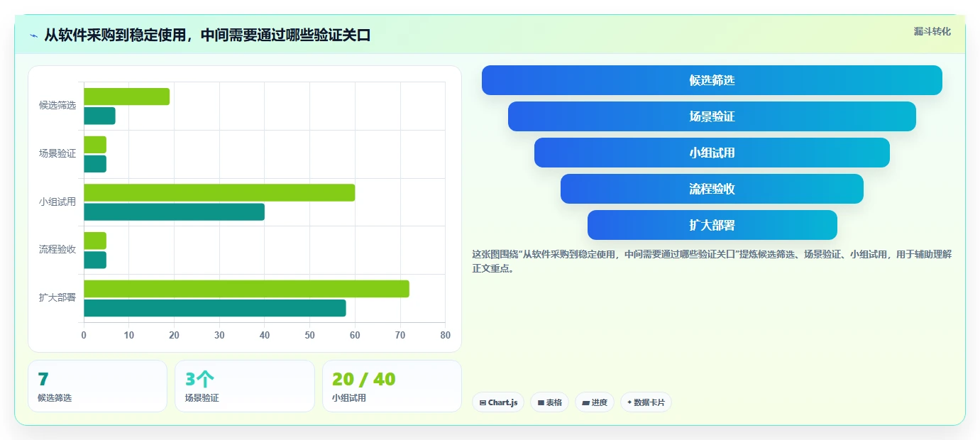This screenshot has height=440, width=980.
Task: Click the x-axis value 80
Action: coord(445,335)
